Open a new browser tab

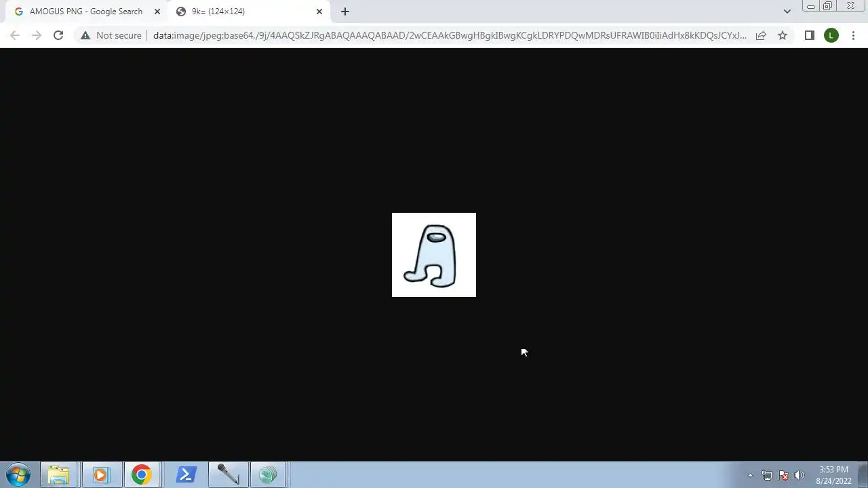click(345, 12)
